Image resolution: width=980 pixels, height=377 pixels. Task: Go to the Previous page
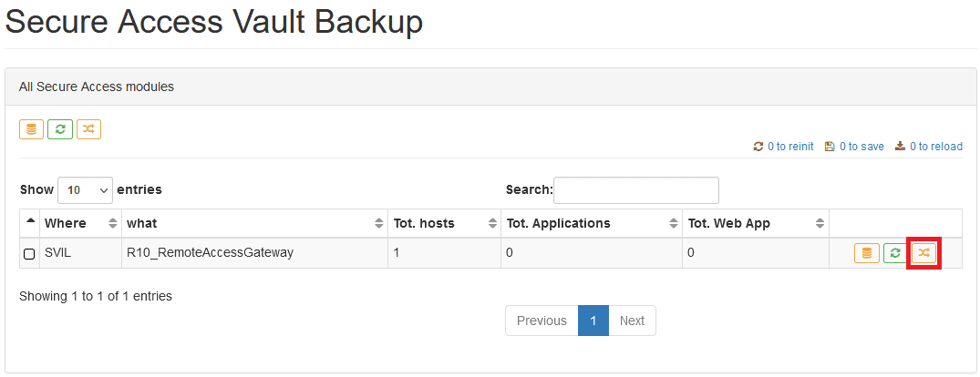point(542,321)
